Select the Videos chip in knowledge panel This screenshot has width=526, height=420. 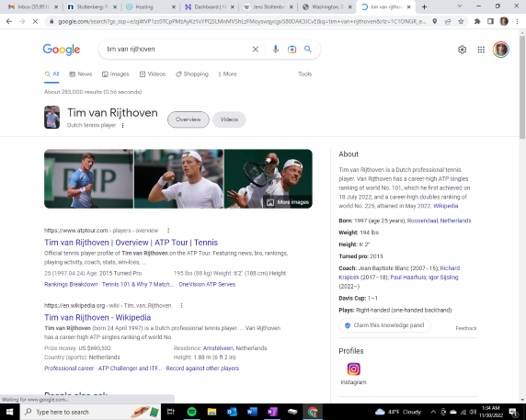click(x=229, y=119)
